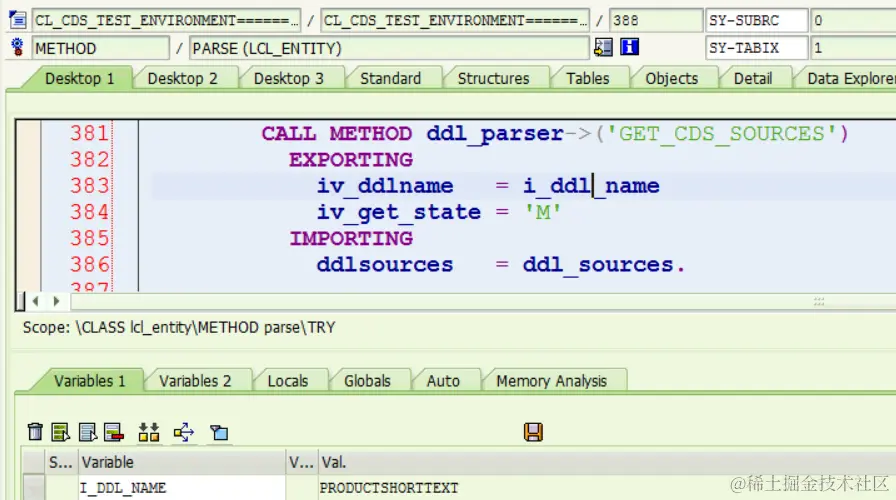This screenshot has height=500, width=896.
Task: Switch to the Desktop 2 tab
Action: [x=182, y=78]
